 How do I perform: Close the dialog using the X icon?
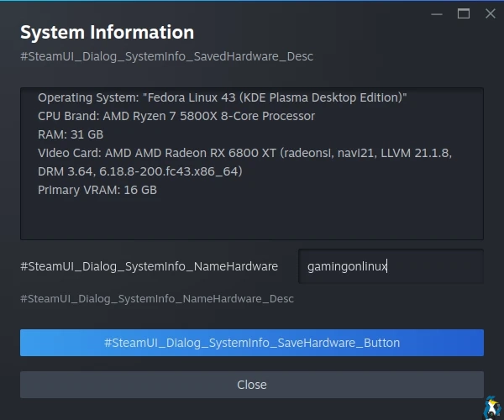[x=491, y=13]
